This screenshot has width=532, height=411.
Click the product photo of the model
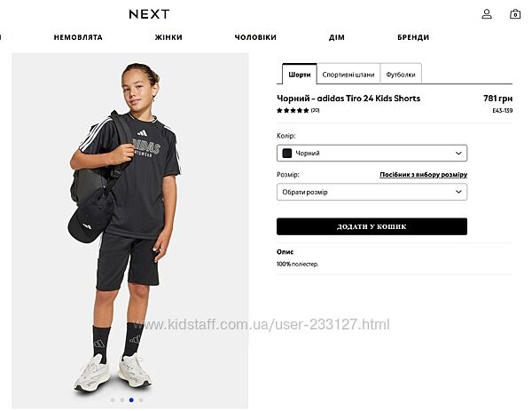(x=130, y=231)
